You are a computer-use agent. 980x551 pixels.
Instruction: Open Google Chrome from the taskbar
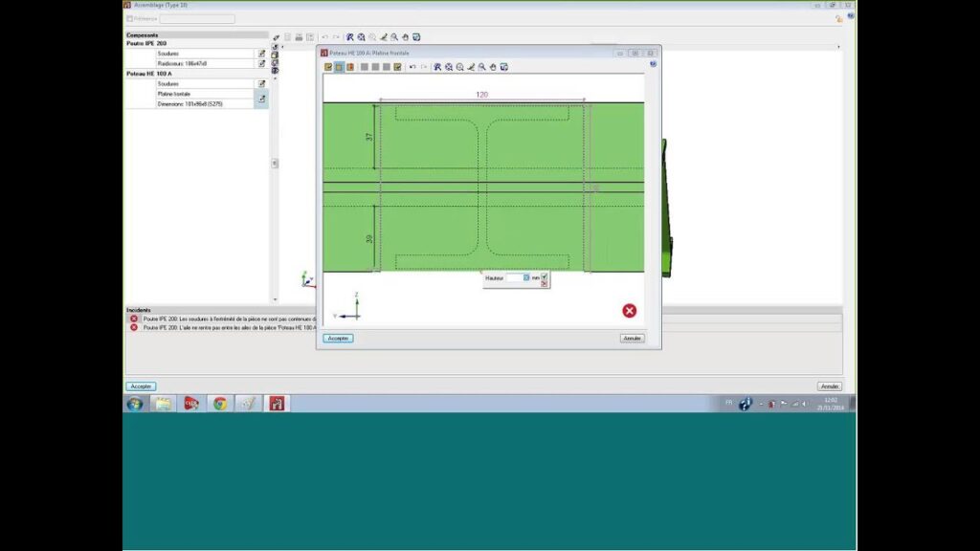coord(220,404)
